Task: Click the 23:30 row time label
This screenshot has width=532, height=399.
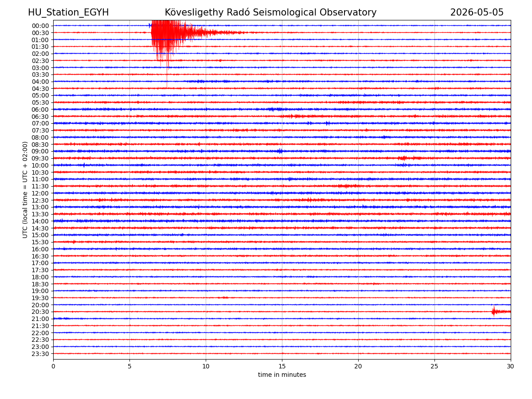Action: tap(40, 354)
